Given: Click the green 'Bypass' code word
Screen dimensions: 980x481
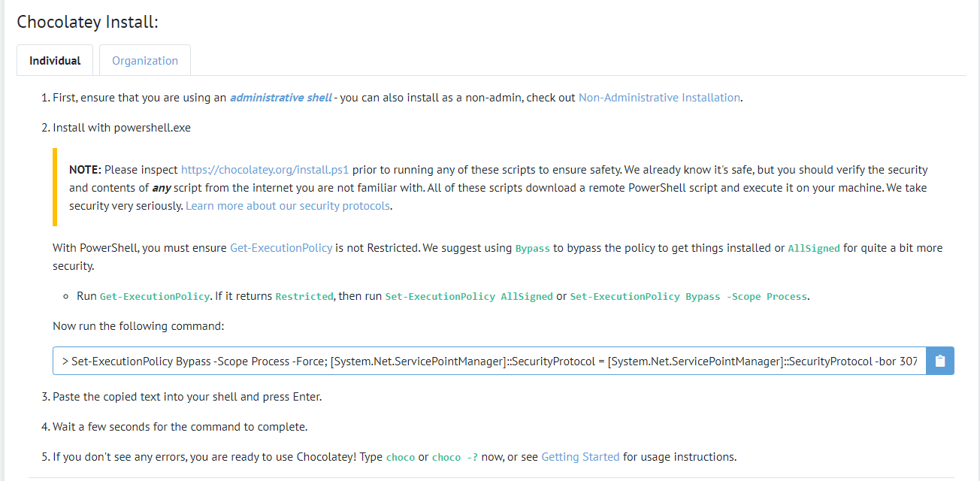Looking at the screenshot, I should pos(533,248).
